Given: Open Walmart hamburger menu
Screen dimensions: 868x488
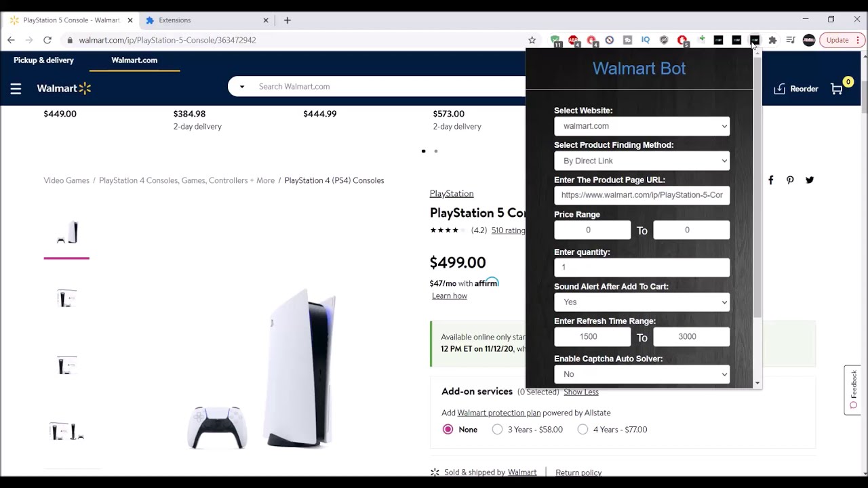Looking at the screenshot, I should pyautogui.click(x=16, y=88).
